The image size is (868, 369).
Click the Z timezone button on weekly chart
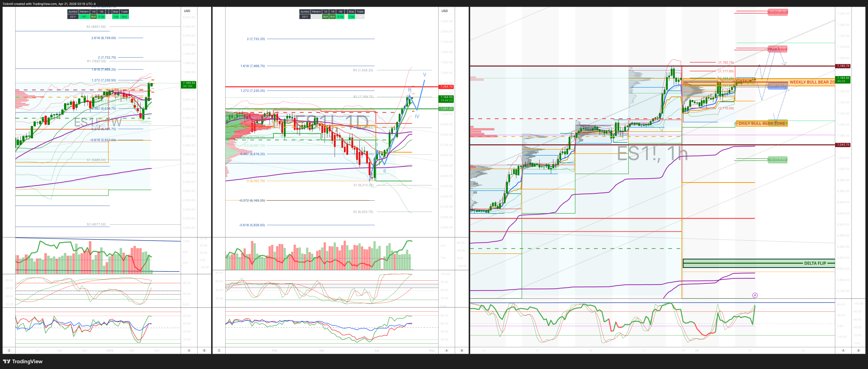[9, 350]
